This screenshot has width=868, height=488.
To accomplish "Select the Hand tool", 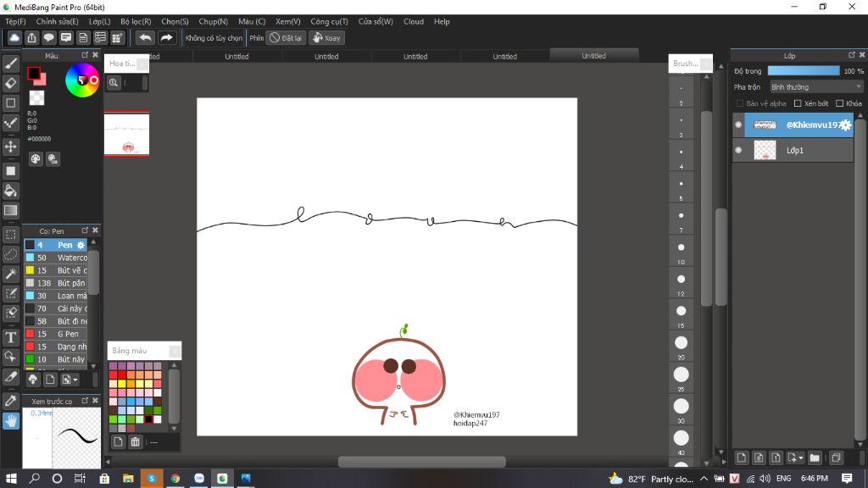I will [x=10, y=421].
